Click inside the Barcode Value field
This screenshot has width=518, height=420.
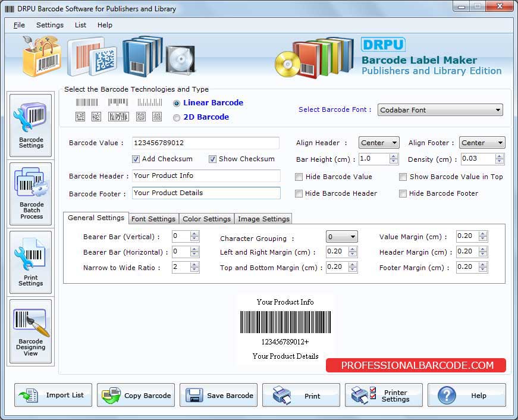coord(205,143)
